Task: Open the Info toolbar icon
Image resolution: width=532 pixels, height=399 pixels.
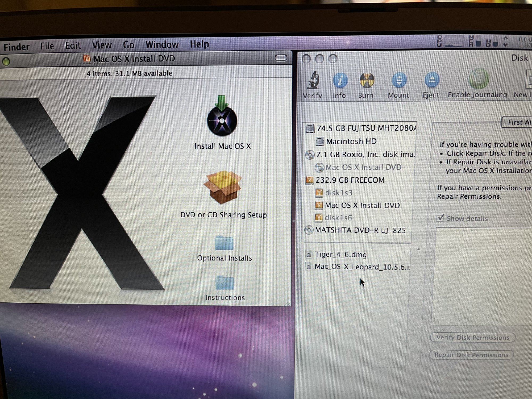Action: [340, 80]
